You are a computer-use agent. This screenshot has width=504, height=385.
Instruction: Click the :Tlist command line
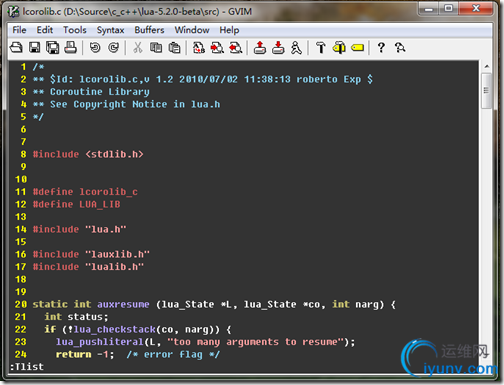click(x=27, y=367)
